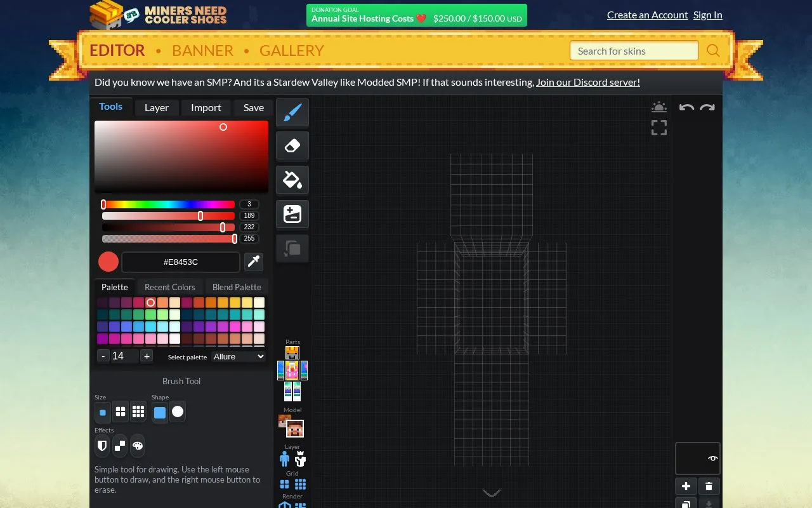Decrease palette count with minus button

pos(103,356)
